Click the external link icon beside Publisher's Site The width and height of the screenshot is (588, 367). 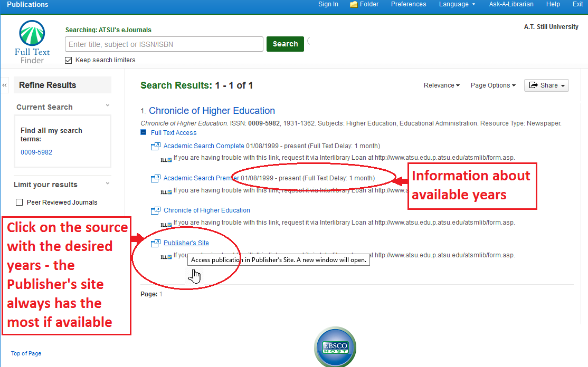click(x=155, y=244)
